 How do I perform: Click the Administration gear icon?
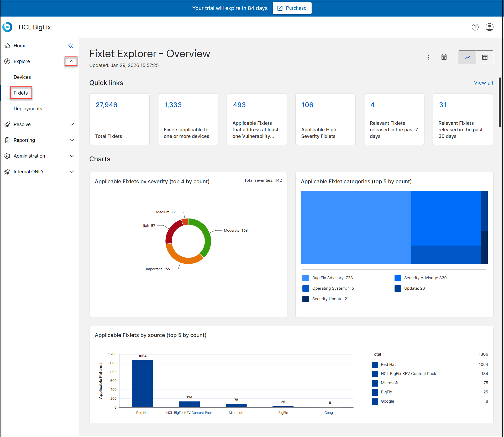pyautogui.click(x=7, y=156)
